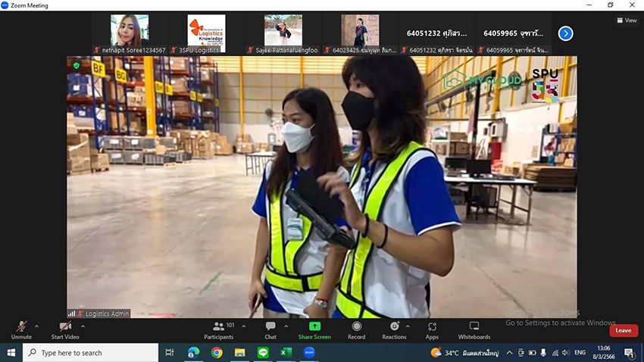The height and width of the screenshot is (362, 644).
Task: Start recording with Record button
Action: [x=357, y=330]
